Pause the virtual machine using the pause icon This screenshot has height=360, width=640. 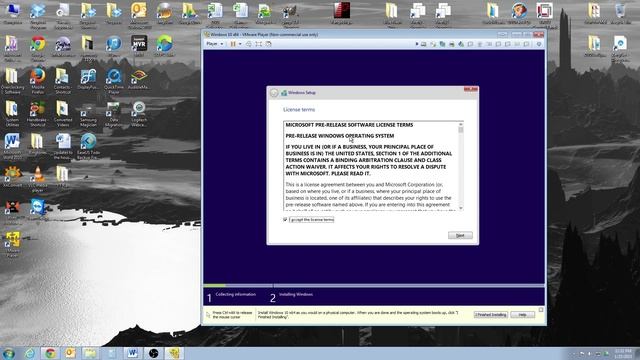(233, 44)
